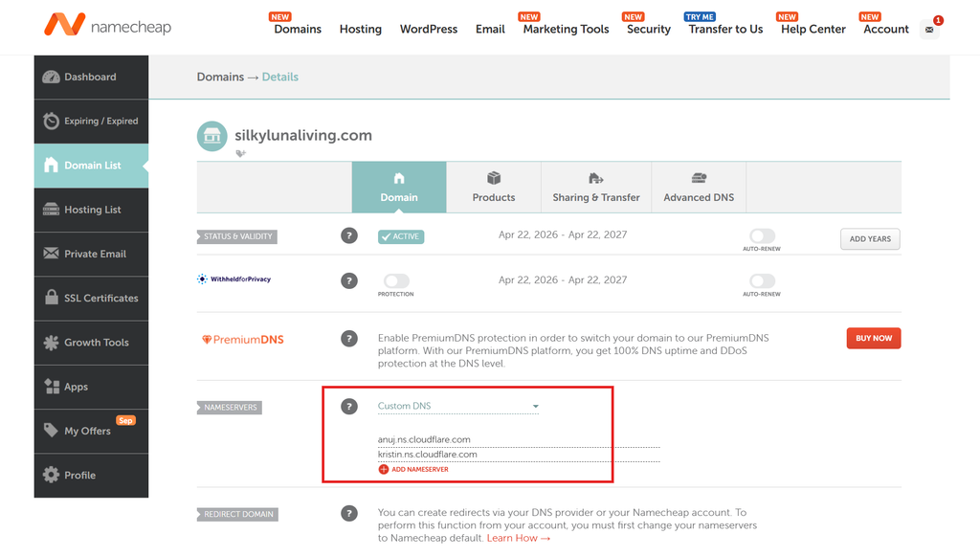980x557 pixels.
Task: Open the Account top menu
Action: (x=886, y=29)
